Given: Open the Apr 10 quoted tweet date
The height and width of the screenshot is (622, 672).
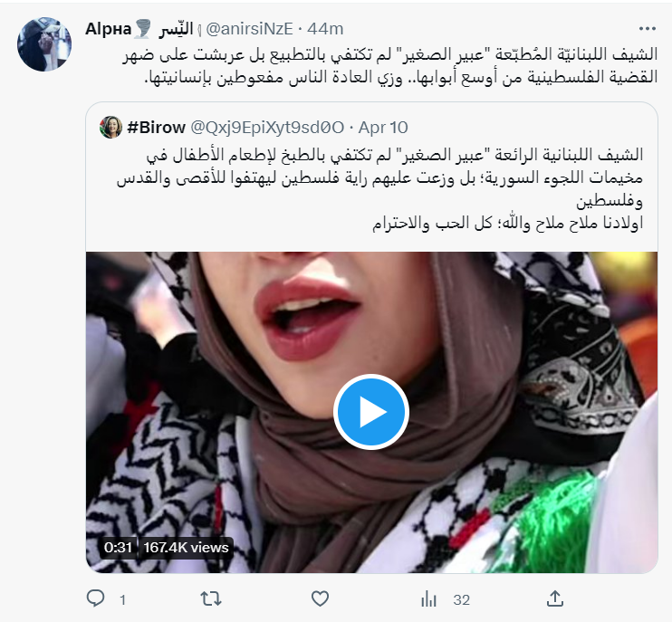Looking at the screenshot, I should 383,128.
